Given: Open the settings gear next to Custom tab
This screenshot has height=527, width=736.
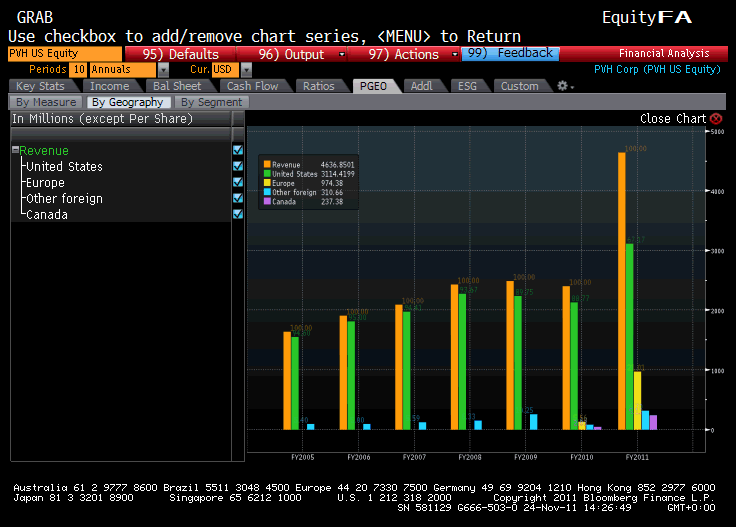Looking at the screenshot, I should point(562,86).
